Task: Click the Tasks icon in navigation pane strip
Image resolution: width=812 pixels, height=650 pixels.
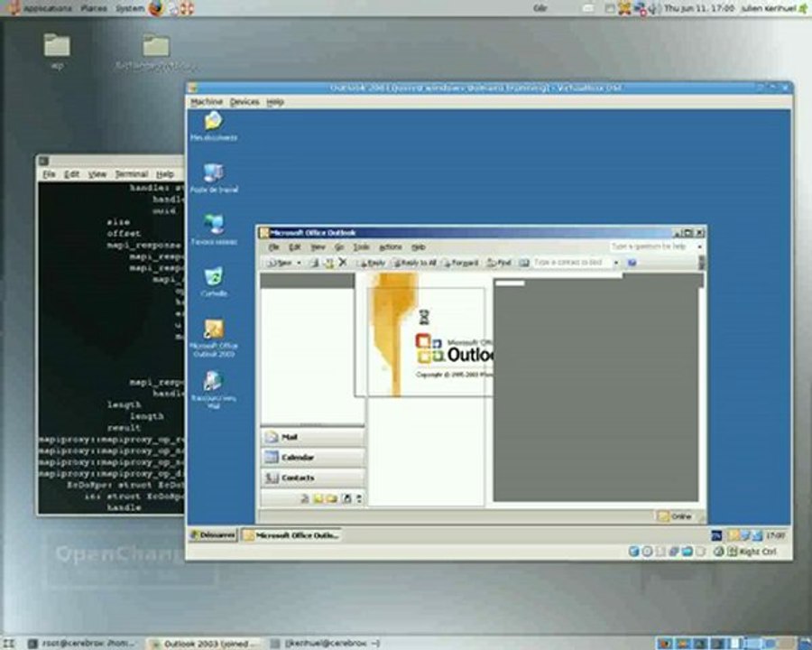Action: click(x=305, y=498)
